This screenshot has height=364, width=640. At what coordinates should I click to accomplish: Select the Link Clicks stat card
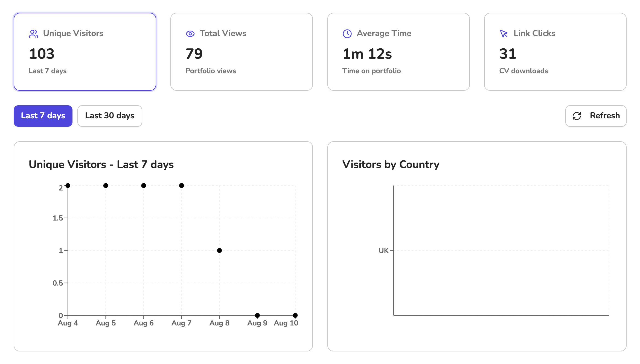[x=555, y=51]
